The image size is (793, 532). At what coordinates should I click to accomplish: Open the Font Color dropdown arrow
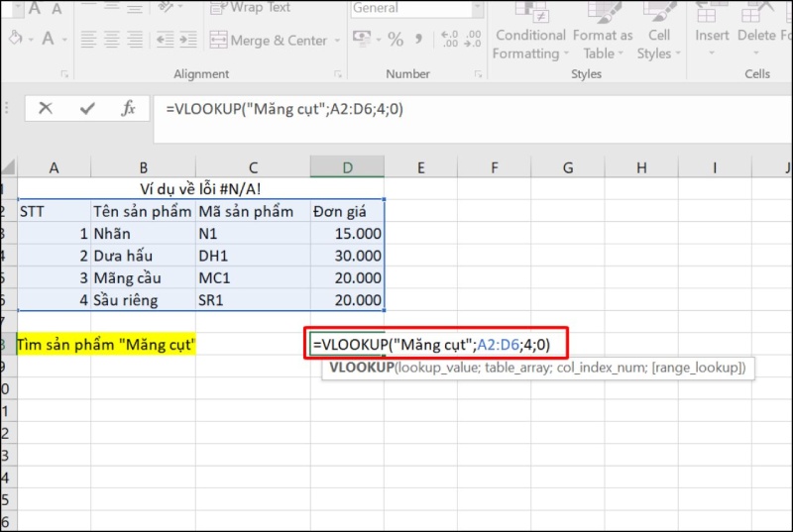pos(64,40)
